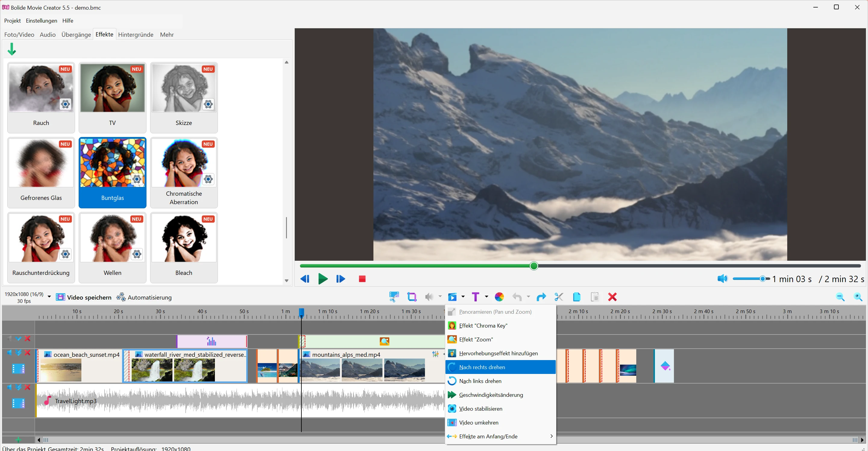Click the green add-effect down arrow
This screenshot has height=451, width=868.
pyautogui.click(x=12, y=49)
